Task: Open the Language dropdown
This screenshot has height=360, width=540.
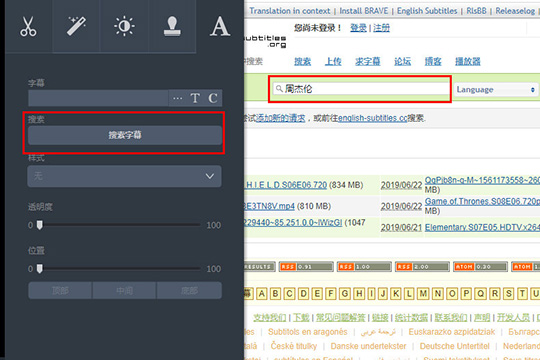Action: 496,90
